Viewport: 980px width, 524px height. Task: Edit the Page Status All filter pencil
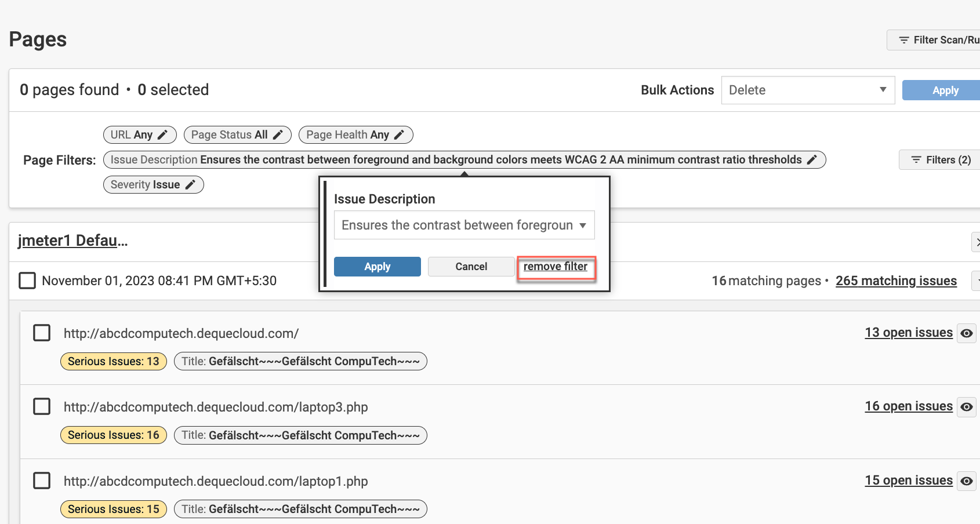(278, 135)
